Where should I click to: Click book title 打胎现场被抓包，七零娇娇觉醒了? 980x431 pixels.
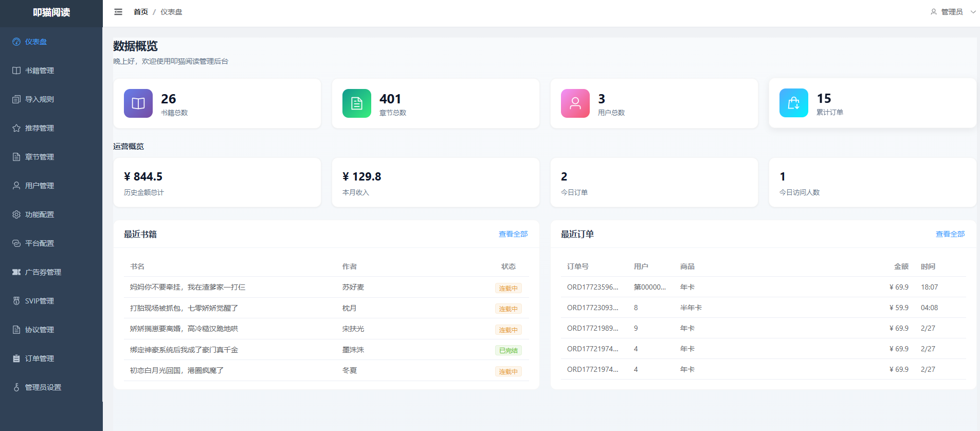pyautogui.click(x=184, y=308)
